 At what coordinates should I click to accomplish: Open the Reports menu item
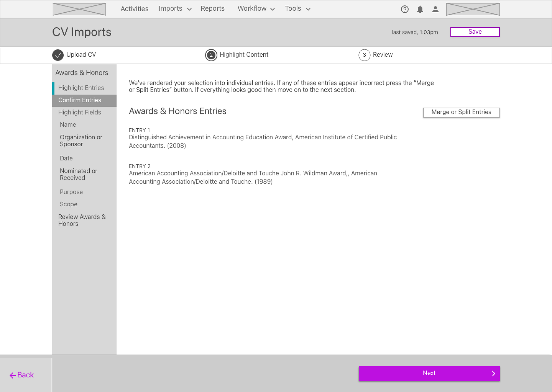pyautogui.click(x=212, y=9)
